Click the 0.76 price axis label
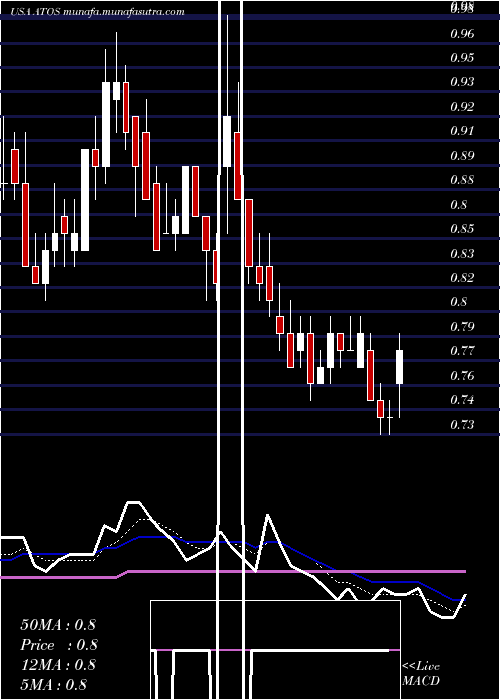 tap(462, 375)
